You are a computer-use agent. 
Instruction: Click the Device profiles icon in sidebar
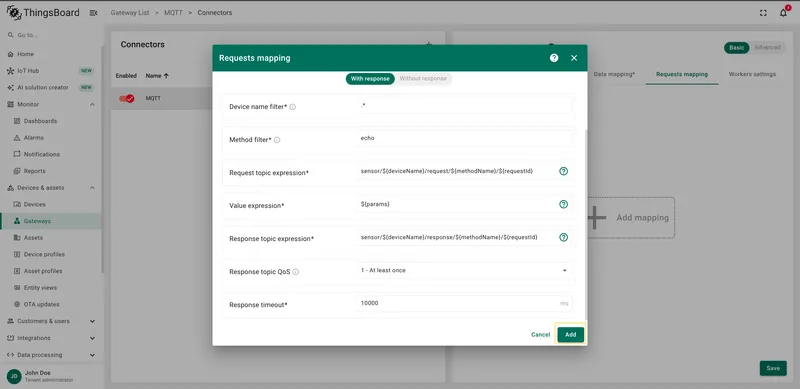(17, 254)
